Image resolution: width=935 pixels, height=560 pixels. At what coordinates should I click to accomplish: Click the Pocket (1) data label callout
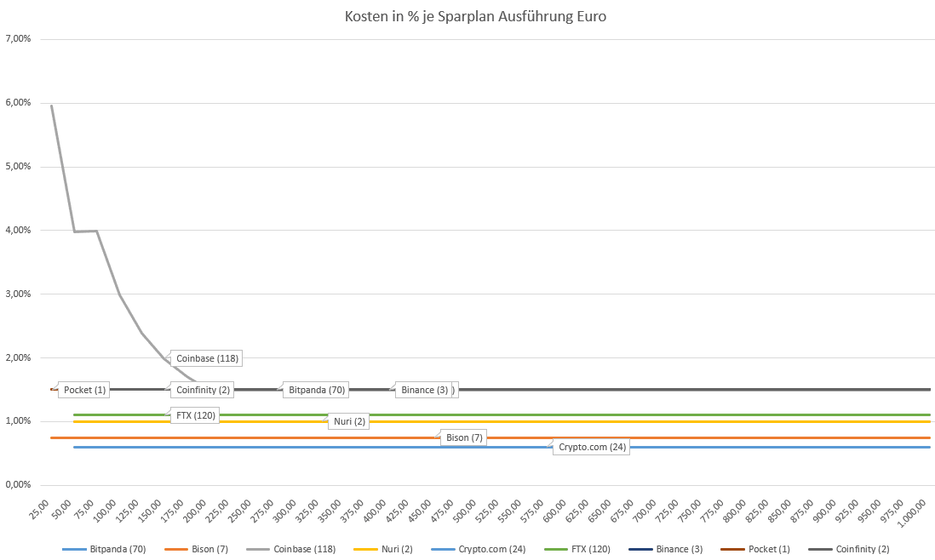coord(84,390)
